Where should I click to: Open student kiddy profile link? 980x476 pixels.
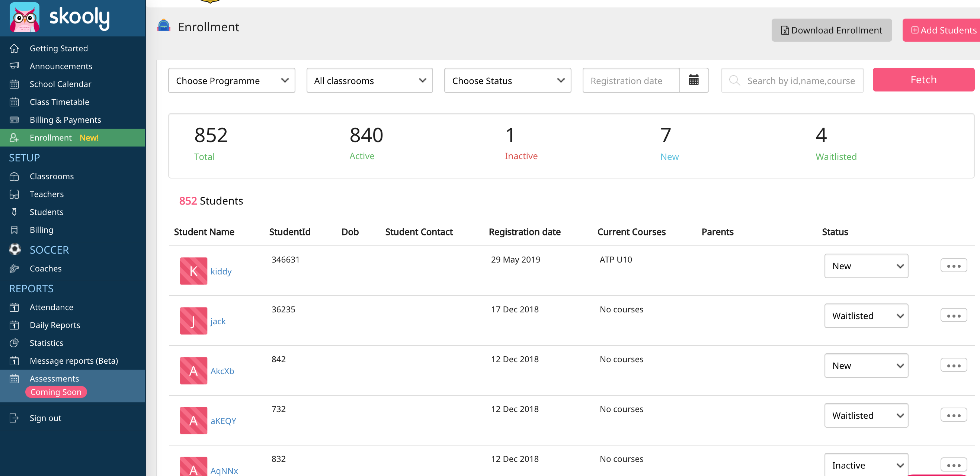point(221,271)
